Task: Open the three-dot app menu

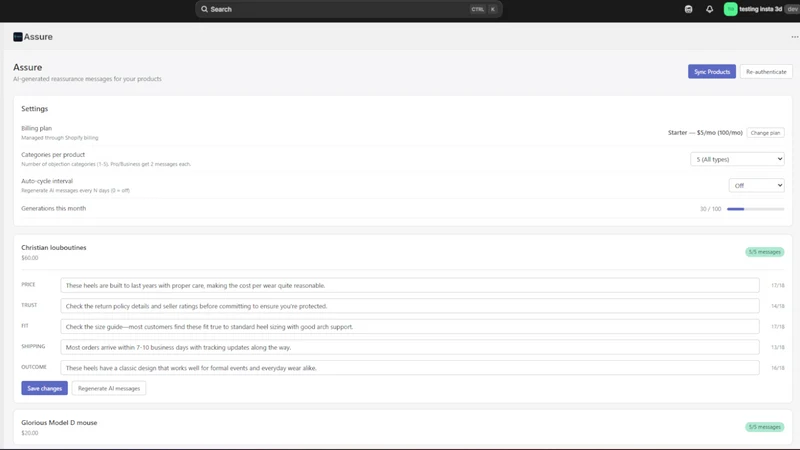Action: [794, 37]
